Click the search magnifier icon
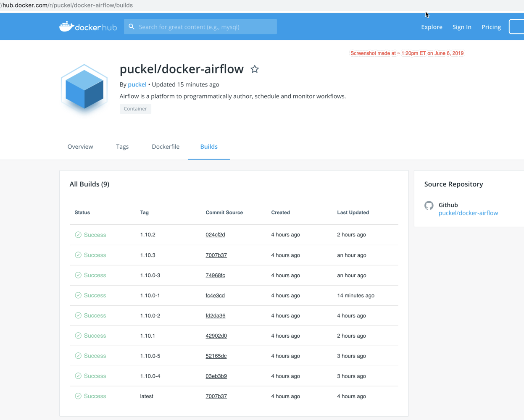This screenshot has height=420, width=524. click(132, 26)
